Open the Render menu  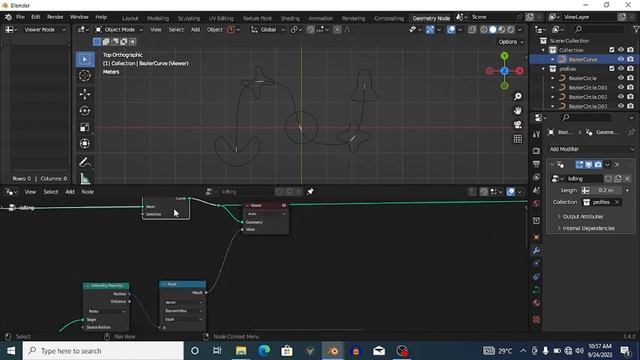[55, 17]
